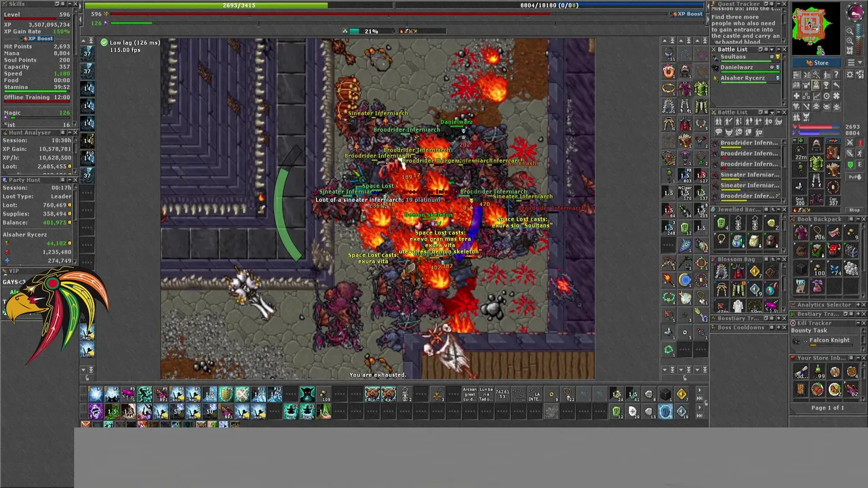
Task: Click the Blossom Bag panel title
Action: coord(736,260)
